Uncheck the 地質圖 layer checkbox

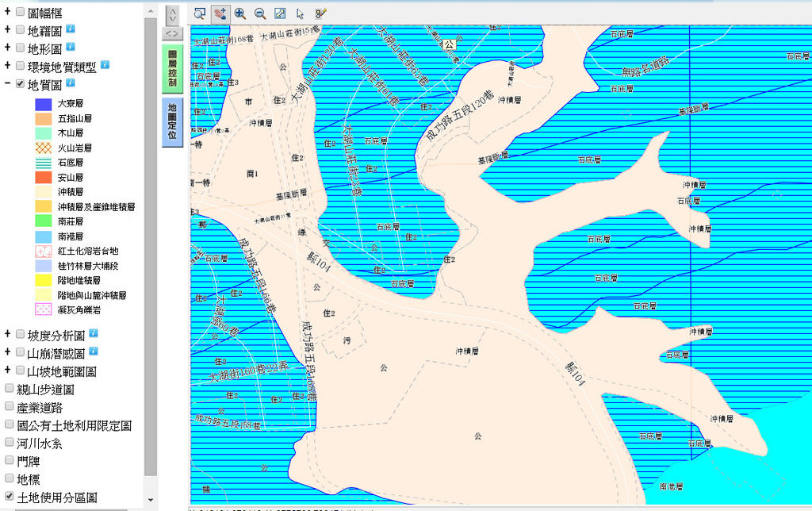pos(21,84)
